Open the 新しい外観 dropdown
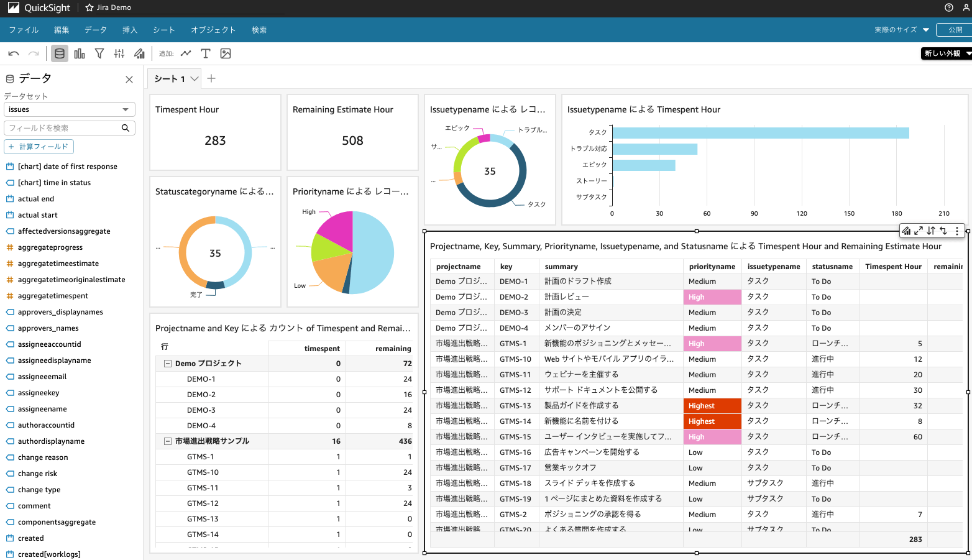 click(x=947, y=53)
